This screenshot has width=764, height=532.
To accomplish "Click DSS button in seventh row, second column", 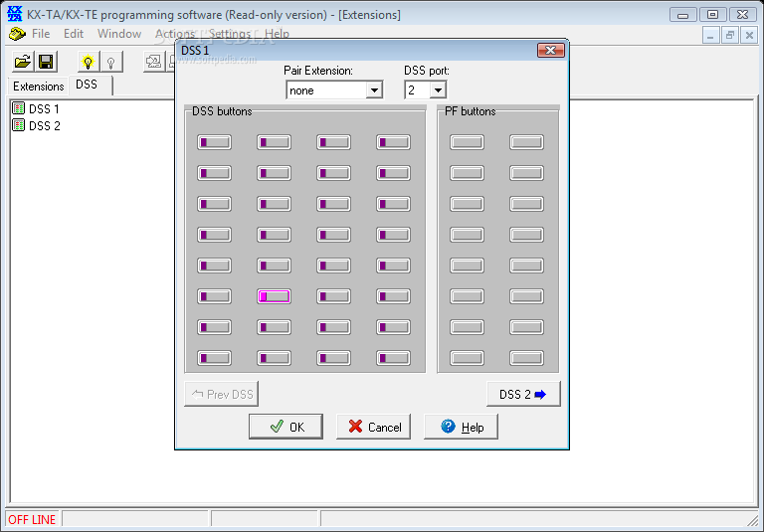I will click(x=274, y=327).
